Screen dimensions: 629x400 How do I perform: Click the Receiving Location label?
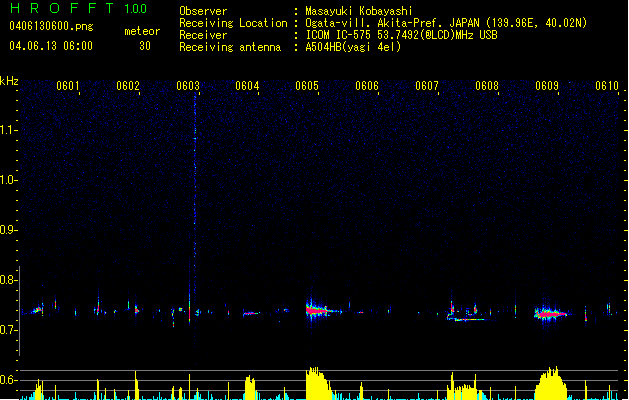pos(233,23)
